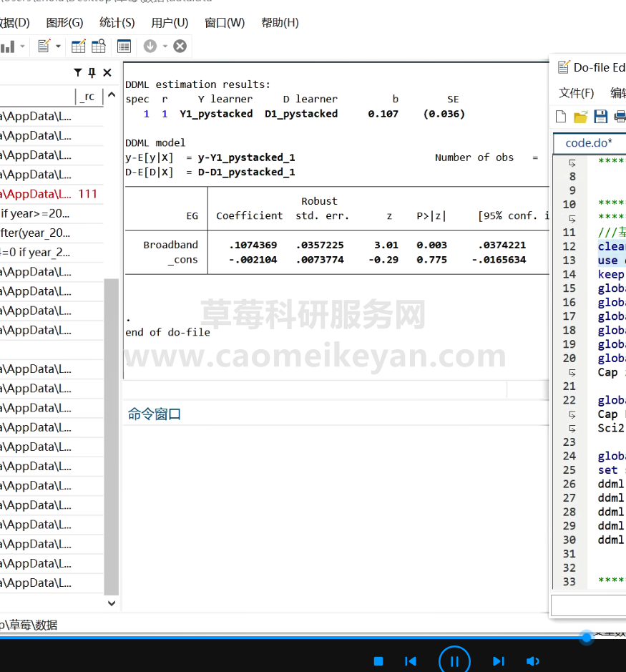
Task: Expand the graph toolbar dropdown arrow
Action: click(x=22, y=47)
